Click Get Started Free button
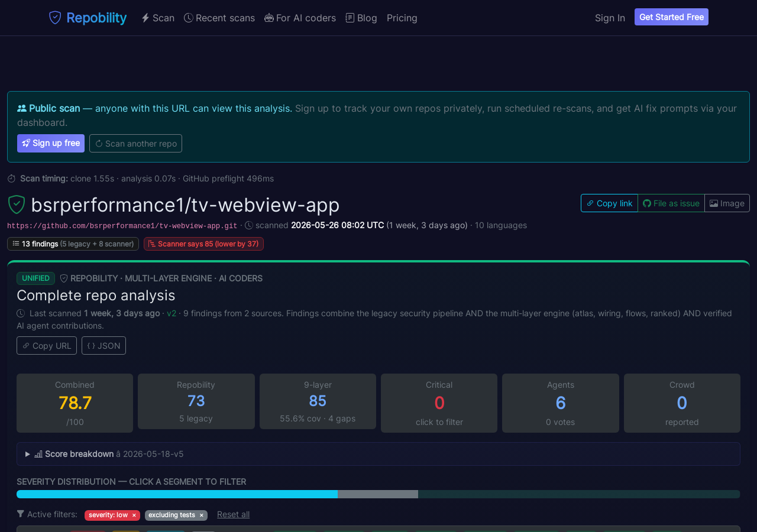Screen dimensions: 757x532 [671, 17]
